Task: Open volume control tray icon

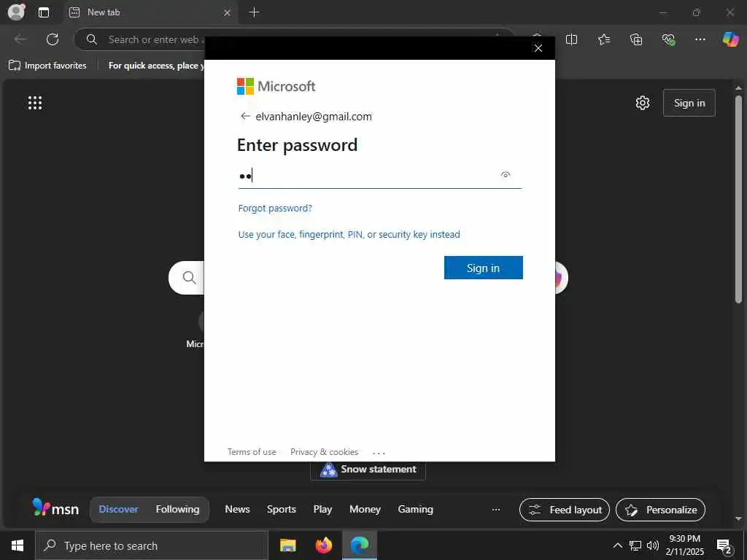Action: coord(653,545)
